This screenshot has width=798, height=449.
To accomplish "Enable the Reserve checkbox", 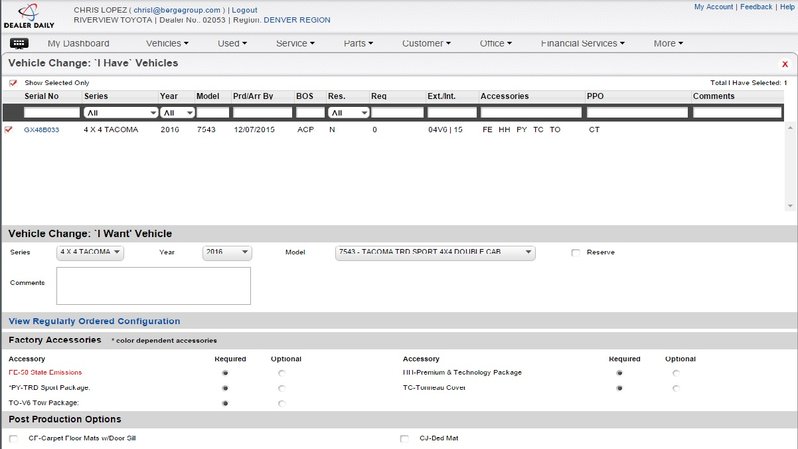I will coord(575,252).
